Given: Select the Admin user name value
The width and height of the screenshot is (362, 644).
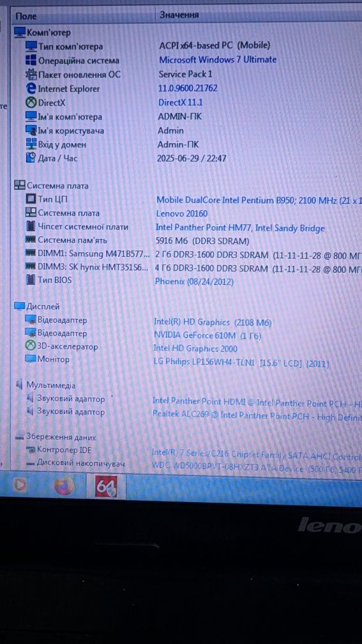Looking at the screenshot, I should click(170, 130).
